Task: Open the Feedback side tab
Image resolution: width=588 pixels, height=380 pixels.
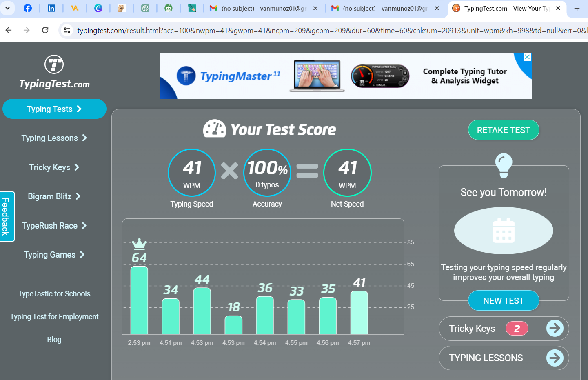Action: coord(7,216)
